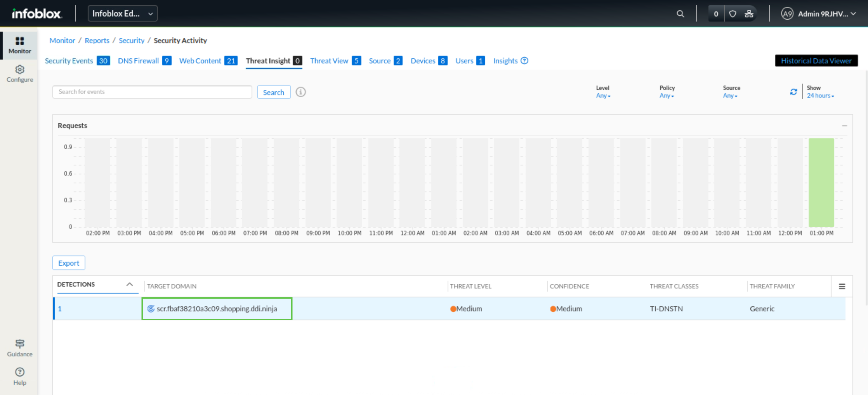The width and height of the screenshot is (868, 395).
Task: Open the Show 24 hours dropdown
Action: point(820,96)
